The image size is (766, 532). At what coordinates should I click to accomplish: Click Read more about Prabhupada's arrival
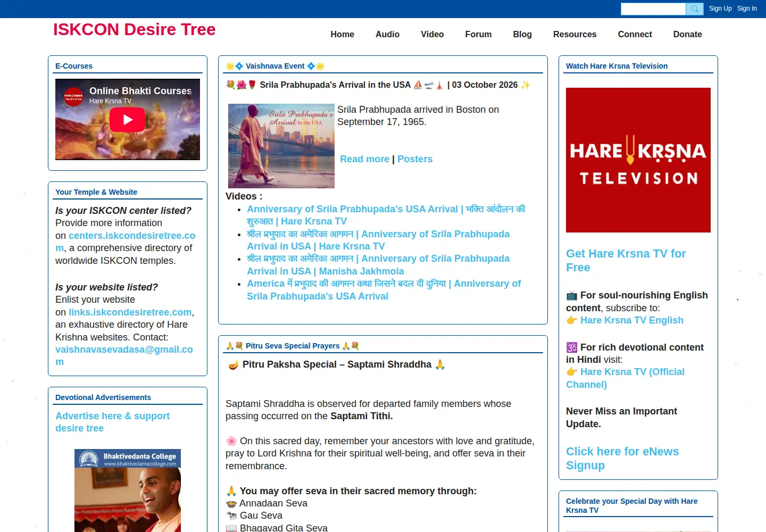[x=364, y=159]
